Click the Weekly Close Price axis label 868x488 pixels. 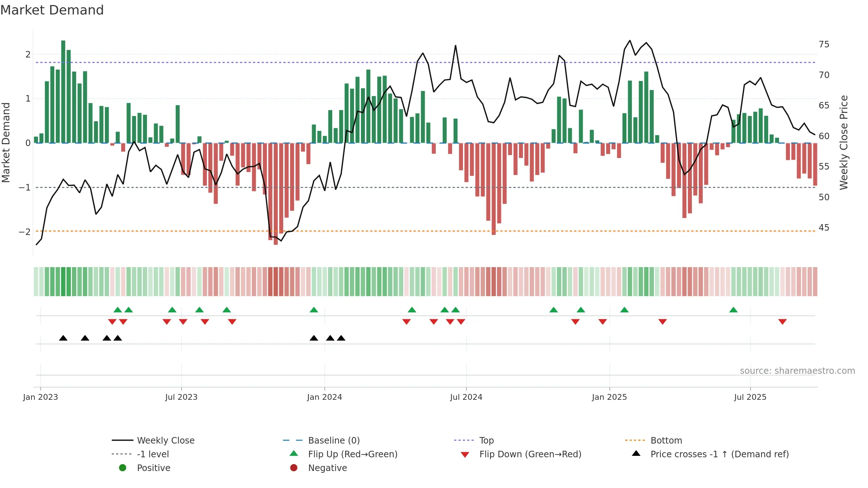pos(844,142)
